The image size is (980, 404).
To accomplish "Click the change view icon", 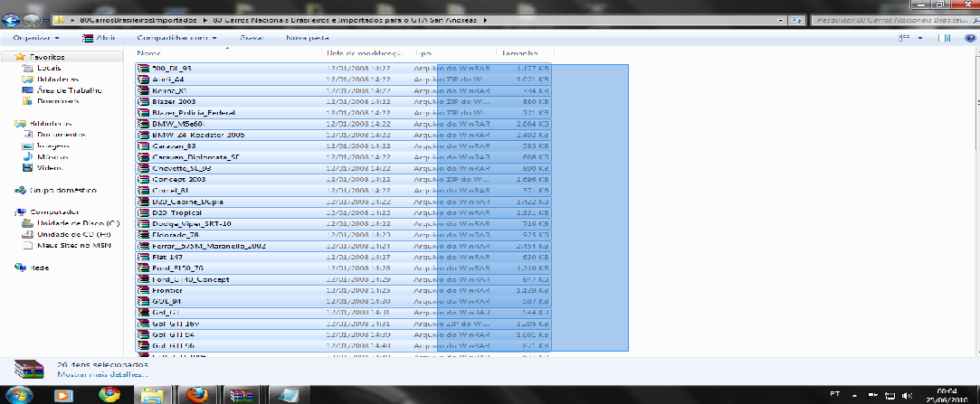I will point(904,38).
